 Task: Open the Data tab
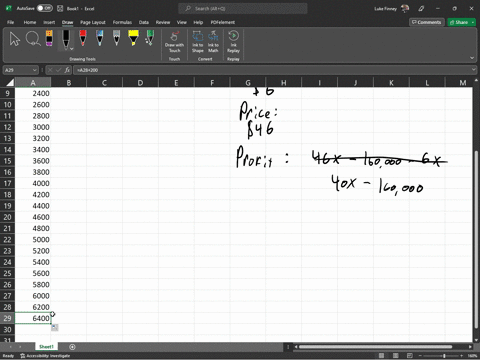pos(144,22)
